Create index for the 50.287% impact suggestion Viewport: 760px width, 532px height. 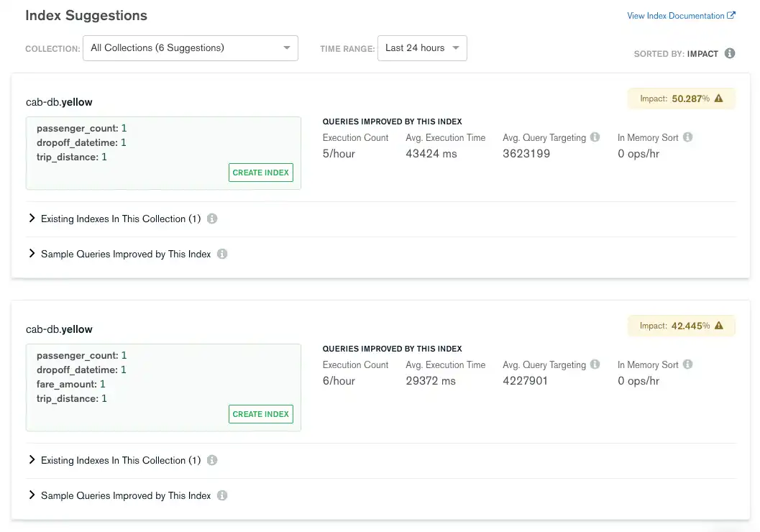tap(261, 173)
